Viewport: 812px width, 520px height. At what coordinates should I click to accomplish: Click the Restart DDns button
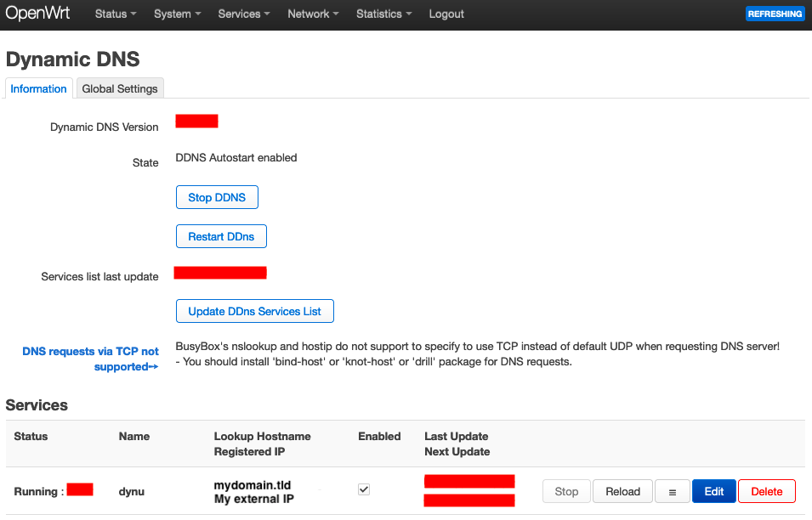(221, 236)
